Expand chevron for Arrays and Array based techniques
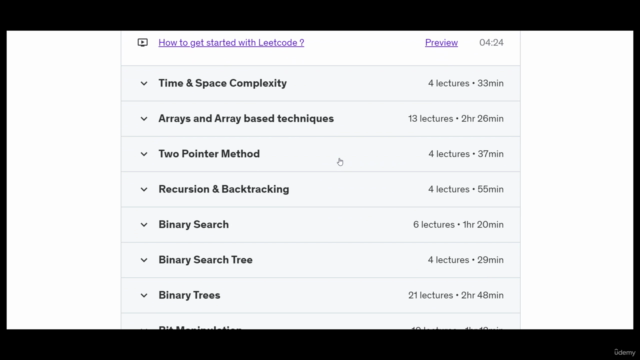 coord(144,119)
